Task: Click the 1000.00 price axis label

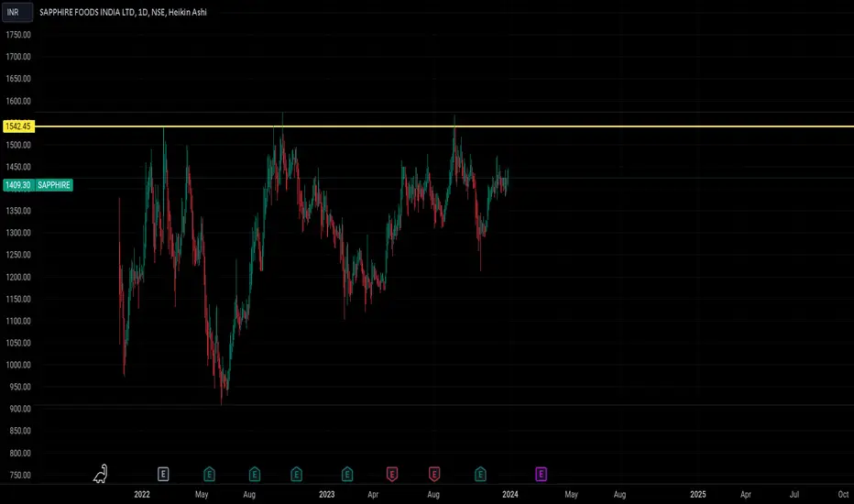Action: point(18,365)
